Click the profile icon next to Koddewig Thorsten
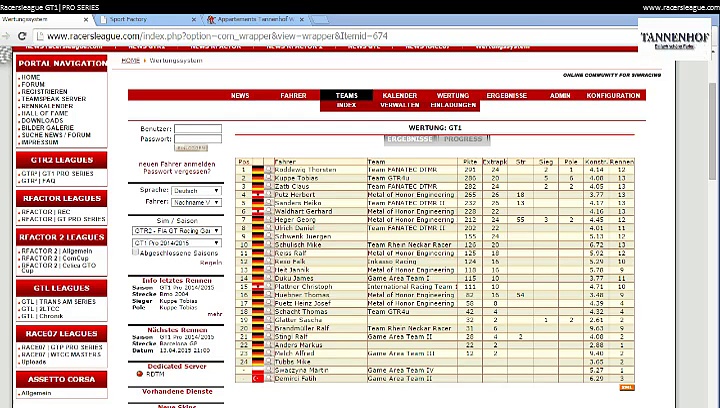Viewport: 720px width, 408px height. point(267,169)
